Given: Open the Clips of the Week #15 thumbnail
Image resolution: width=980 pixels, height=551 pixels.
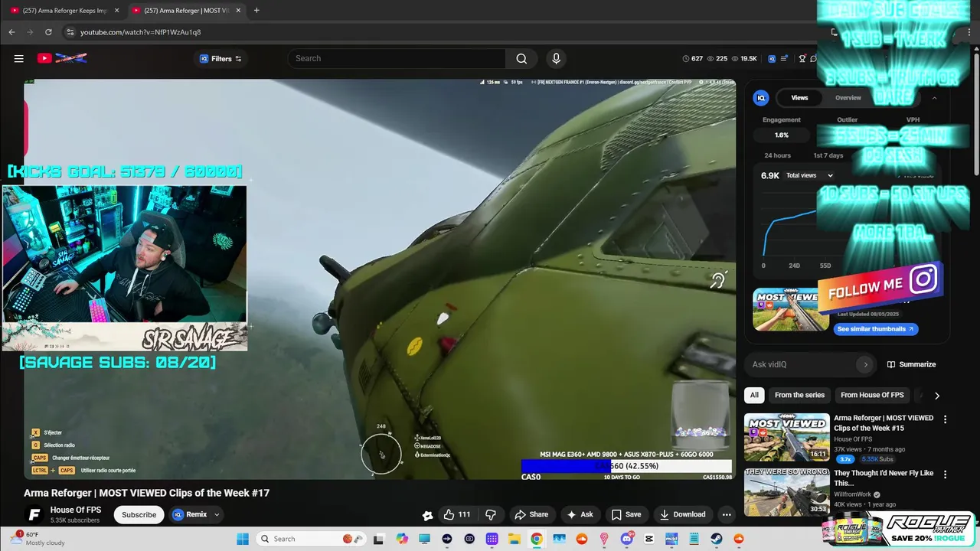Looking at the screenshot, I should (787, 437).
